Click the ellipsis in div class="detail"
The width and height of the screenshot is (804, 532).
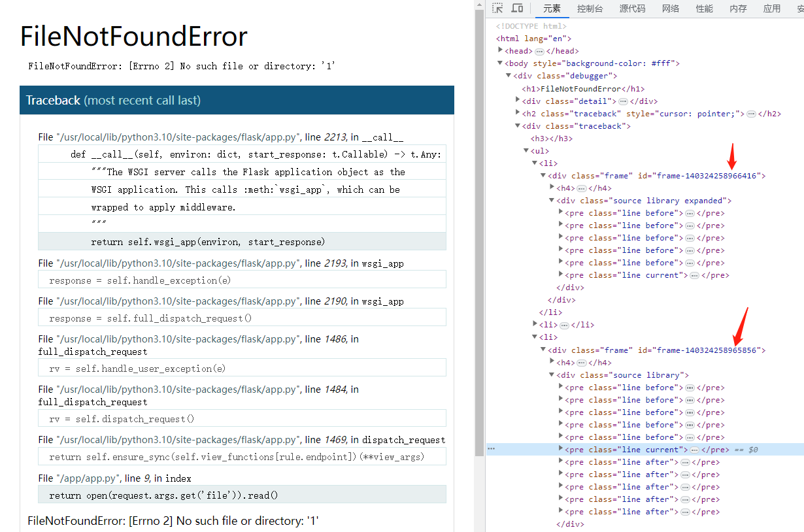click(x=623, y=101)
